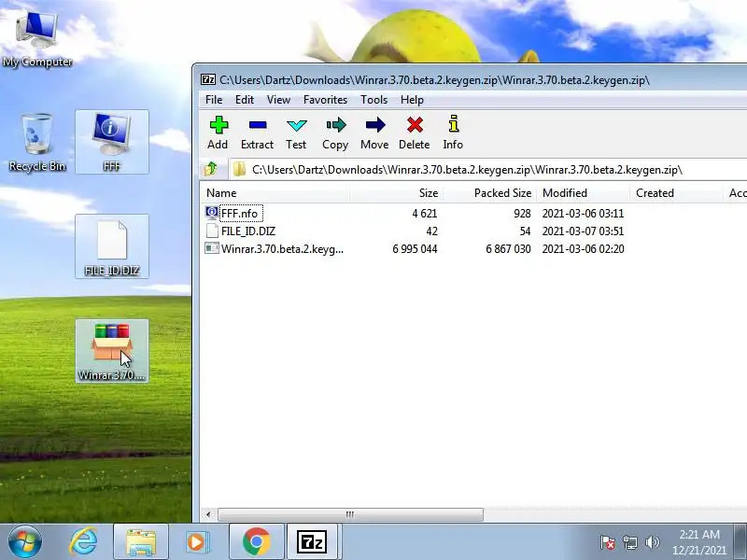Click the Move toolbar icon
This screenshot has width=747, height=560.
tap(375, 125)
